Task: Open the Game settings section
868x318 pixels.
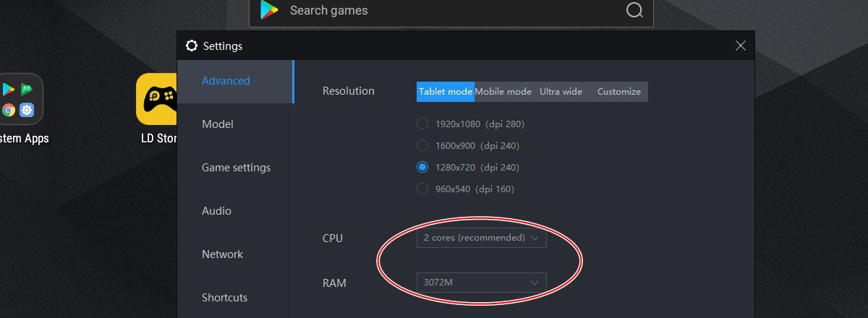Action: [x=236, y=168]
